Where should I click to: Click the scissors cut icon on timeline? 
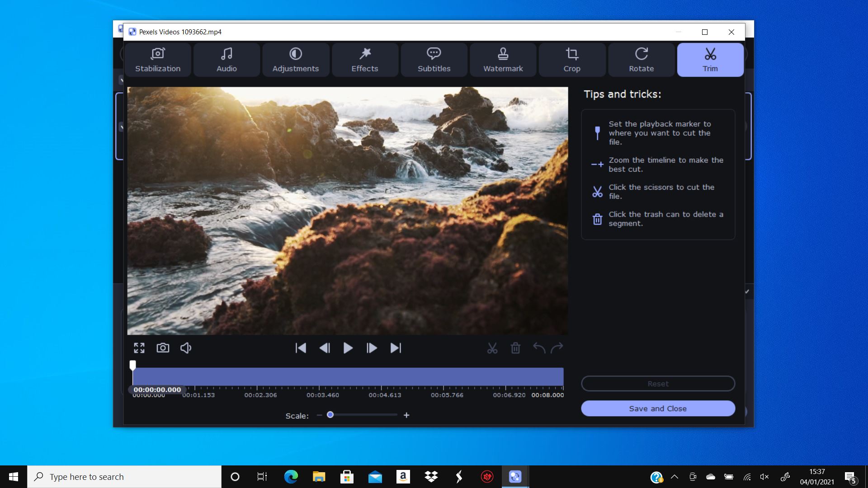pos(492,348)
